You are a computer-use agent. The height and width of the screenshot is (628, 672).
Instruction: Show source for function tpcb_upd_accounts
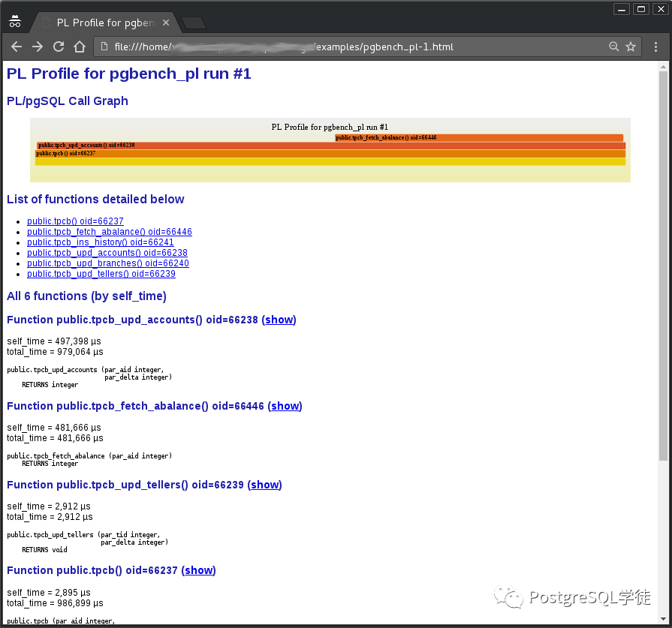[279, 320]
